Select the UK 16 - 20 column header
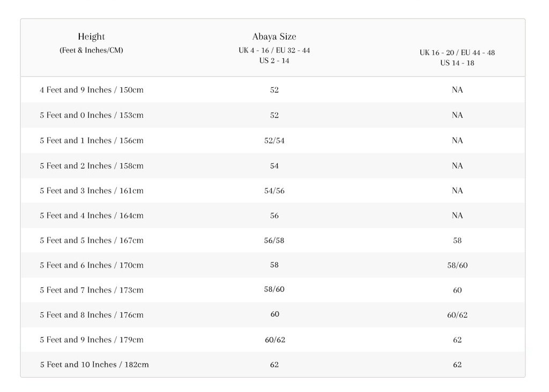Screen dimensions: 549x392 tap(457, 58)
